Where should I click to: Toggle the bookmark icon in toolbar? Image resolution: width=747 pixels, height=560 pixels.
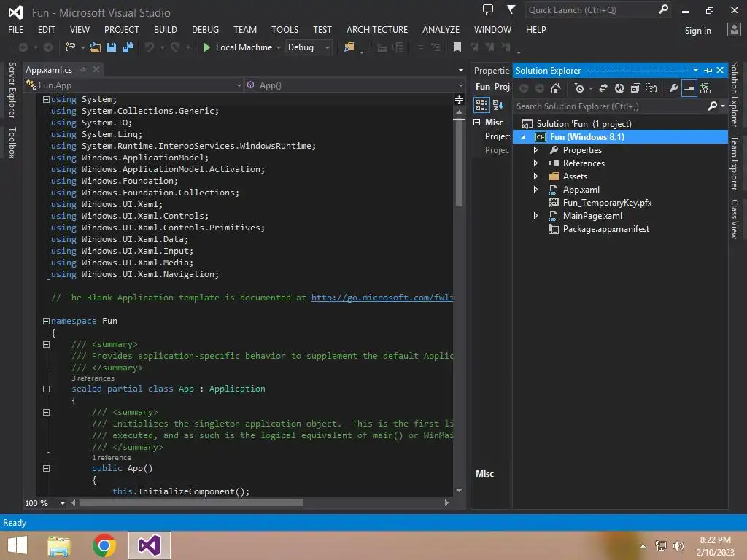[457, 47]
